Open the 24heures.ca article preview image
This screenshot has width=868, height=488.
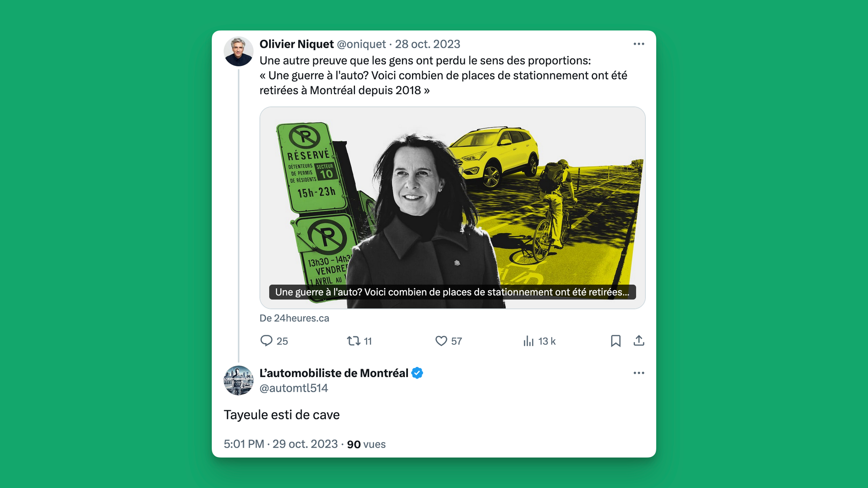coord(453,208)
